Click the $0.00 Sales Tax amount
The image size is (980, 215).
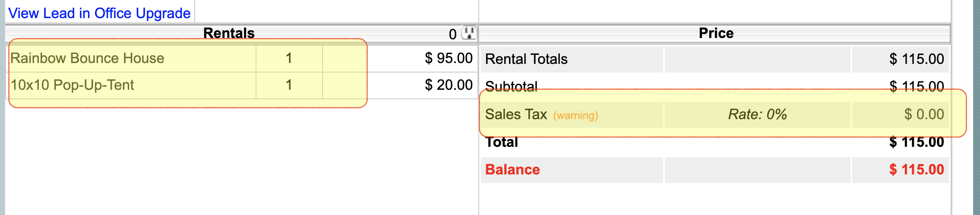[x=924, y=114]
